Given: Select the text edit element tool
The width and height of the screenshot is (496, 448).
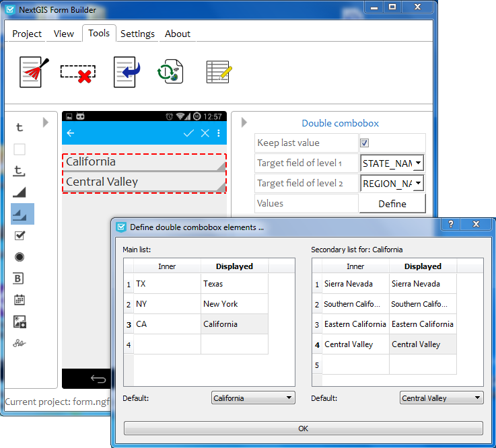Looking at the screenshot, I should click(x=20, y=171).
